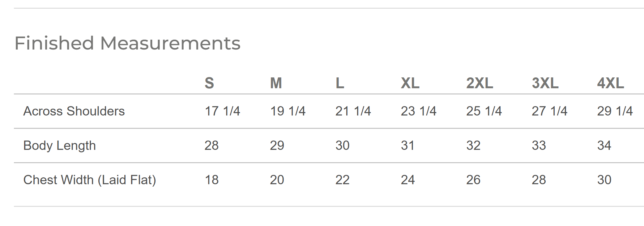Viewport: 644px width, 226px height.
Task: Click chest width value 18
Action: coord(212,180)
